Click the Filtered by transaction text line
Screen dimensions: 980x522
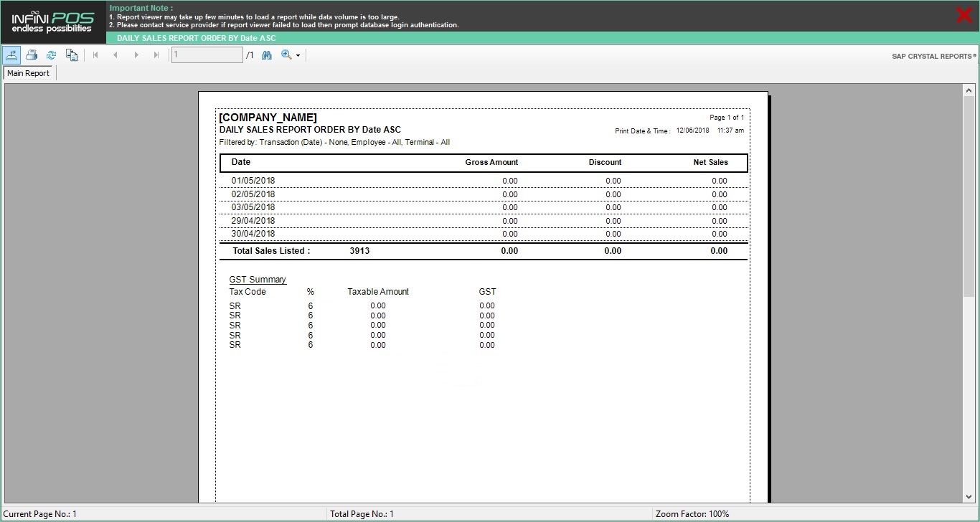tap(334, 143)
